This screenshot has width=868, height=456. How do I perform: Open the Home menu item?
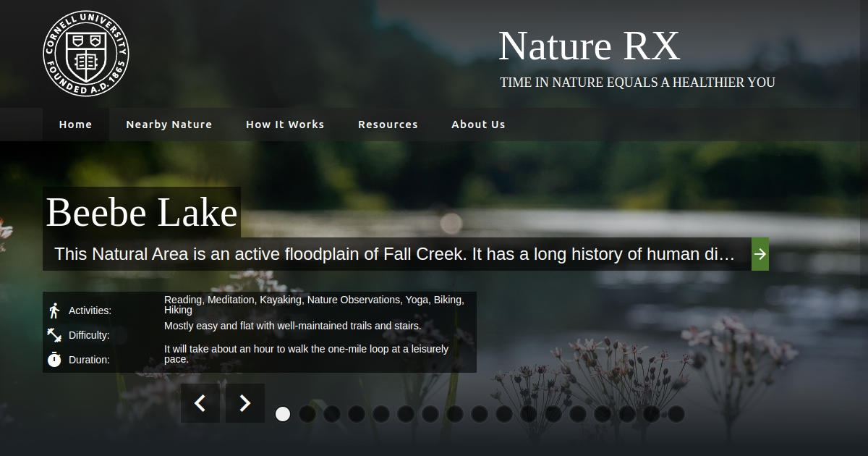click(x=75, y=124)
